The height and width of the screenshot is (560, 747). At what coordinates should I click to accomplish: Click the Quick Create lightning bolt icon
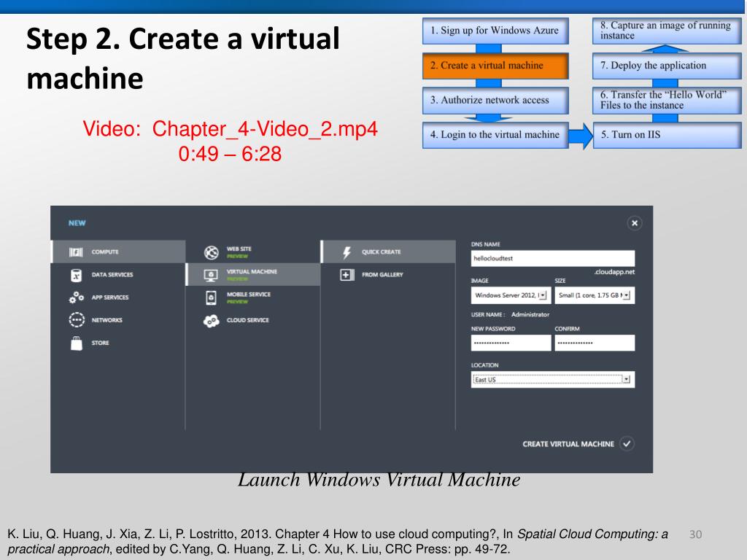click(x=347, y=252)
